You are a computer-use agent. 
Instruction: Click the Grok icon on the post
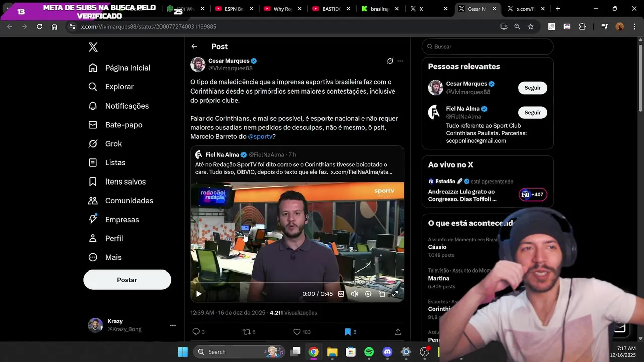[x=390, y=61]
